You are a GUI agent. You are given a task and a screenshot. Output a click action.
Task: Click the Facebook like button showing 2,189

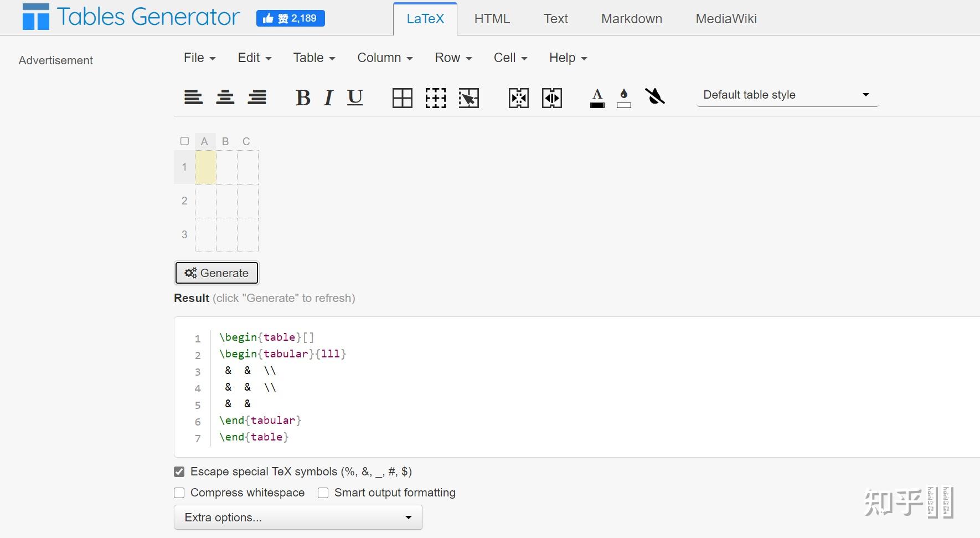291,18
